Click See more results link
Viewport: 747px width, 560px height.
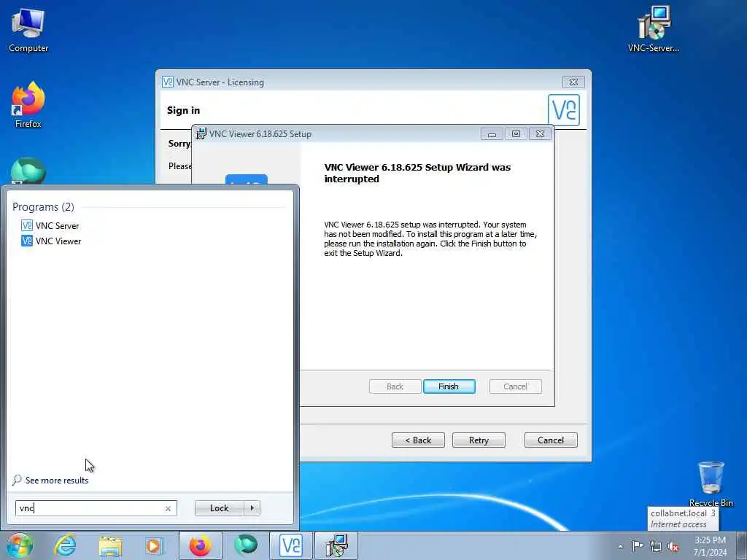click(x=57, y=480)
